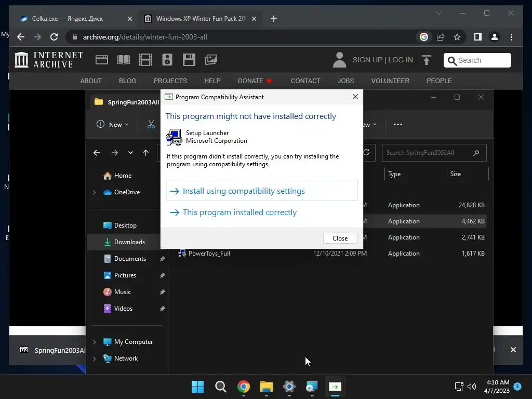Open DONATE in Archive navigation
The width and height of the screenshot is (532, 399).
(255, 81)
